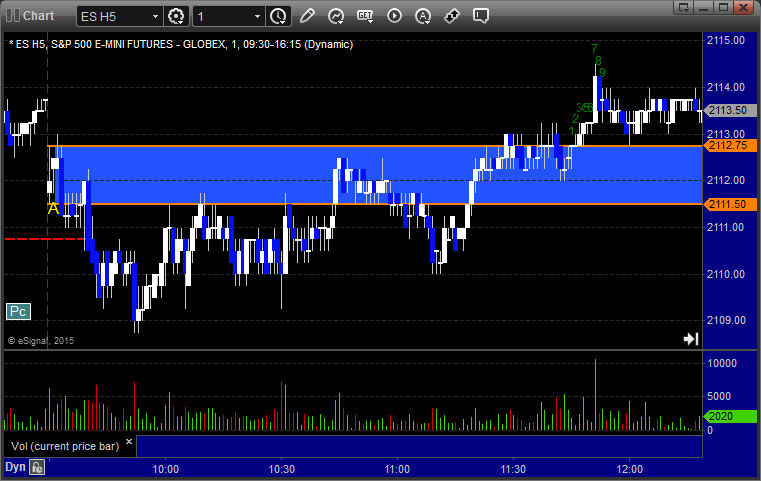Toggle the lock icon next to Dyn
Viewport: 761px width, 481px height.
click(x=37, y=467)
